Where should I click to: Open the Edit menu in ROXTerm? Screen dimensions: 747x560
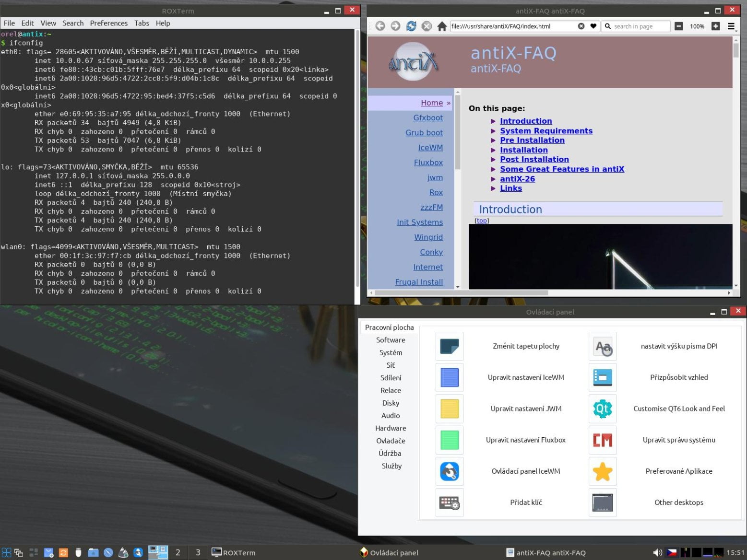[x=27, y=23]
